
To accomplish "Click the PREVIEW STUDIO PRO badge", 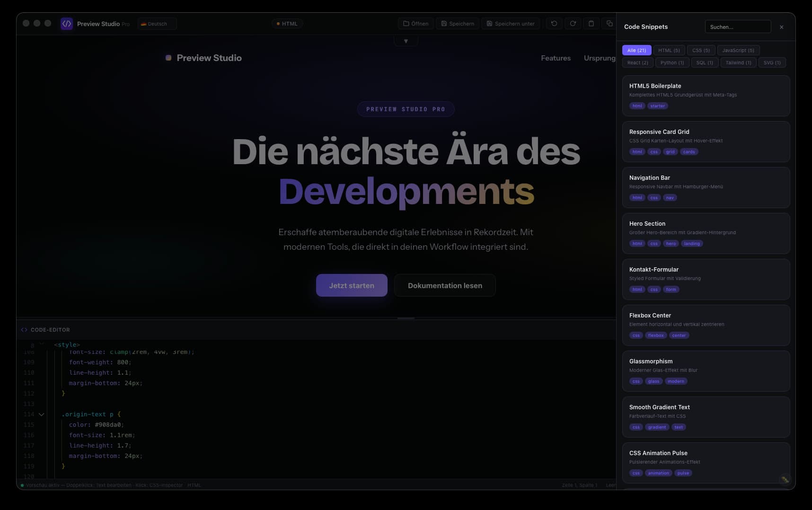I will point(406,109).
